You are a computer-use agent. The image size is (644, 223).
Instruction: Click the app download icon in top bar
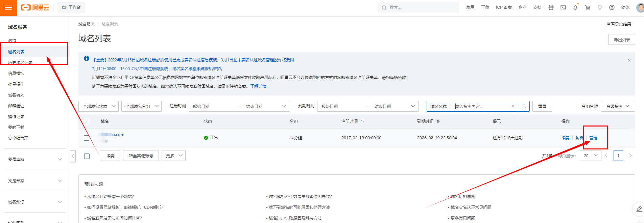point(551,7)
